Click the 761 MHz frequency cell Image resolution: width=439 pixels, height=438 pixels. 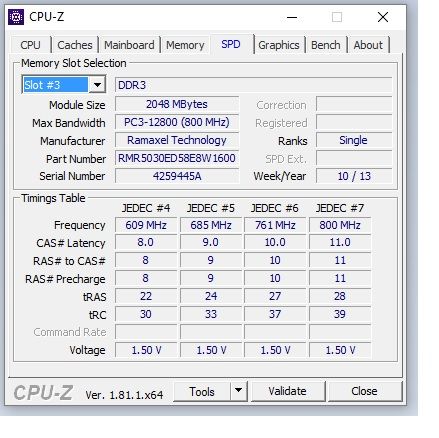(275, 225)
